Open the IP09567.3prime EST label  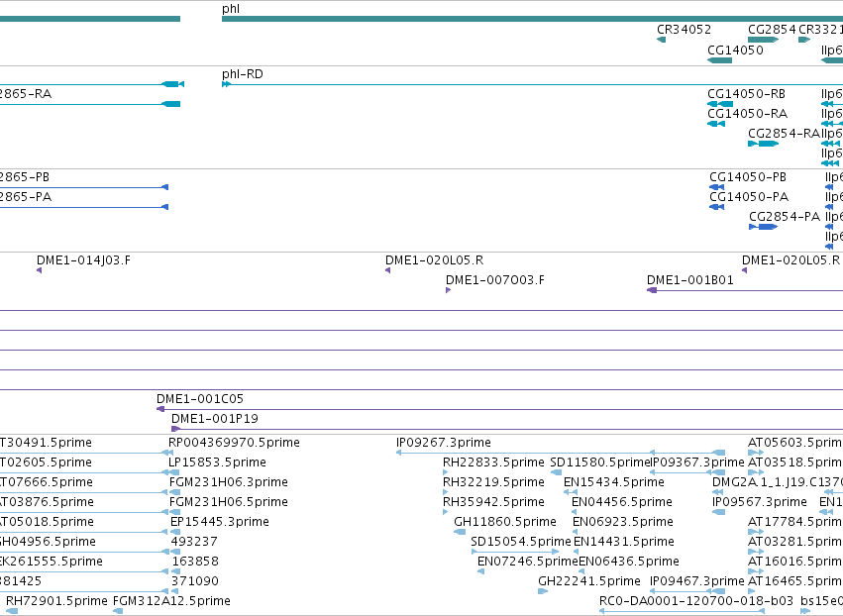(x=760, y=502)
